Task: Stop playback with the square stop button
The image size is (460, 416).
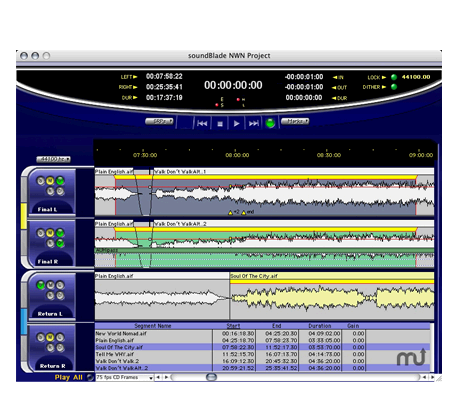Action: coord(220,124)
